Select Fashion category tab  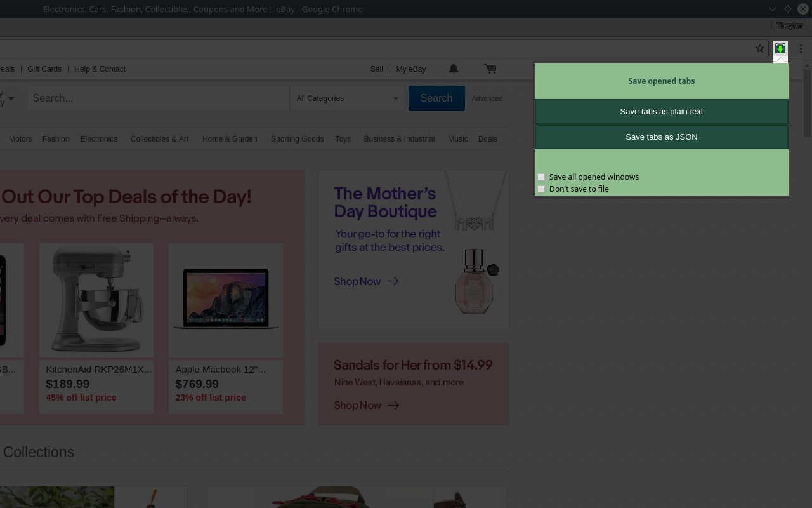[56, 139]
